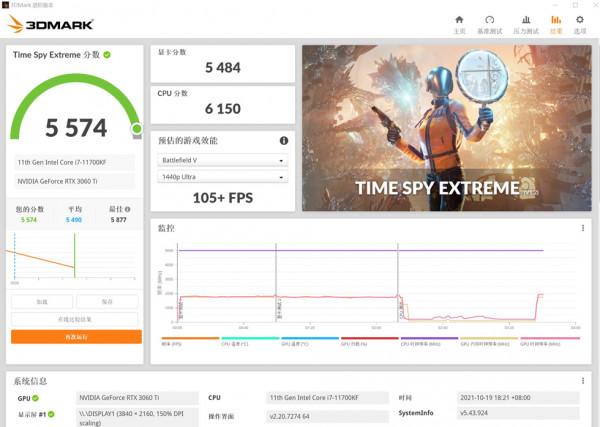Open the 1440p Ultra resolution dropdown
The width and height of the screenshot is (600, 427).
(223, 177)
